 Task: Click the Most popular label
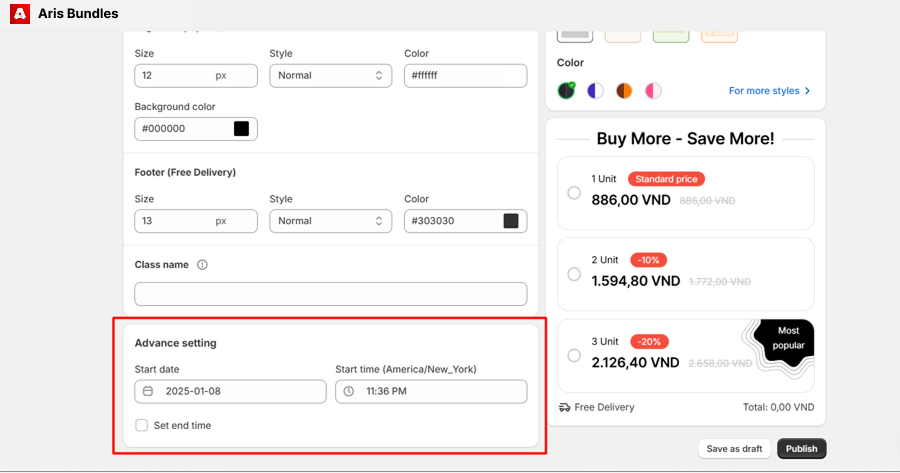(x=788, y=338)
